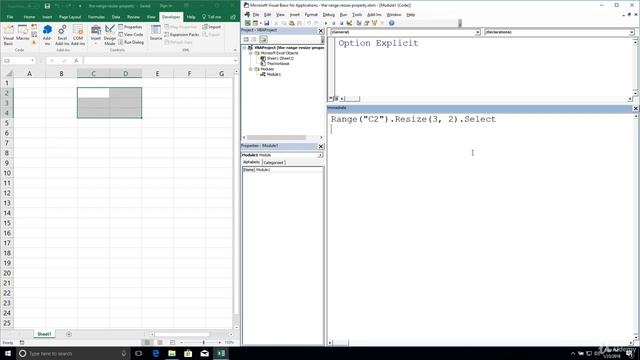Switch to the Formulas tab

pyautogui.click(x=96, y=17)
